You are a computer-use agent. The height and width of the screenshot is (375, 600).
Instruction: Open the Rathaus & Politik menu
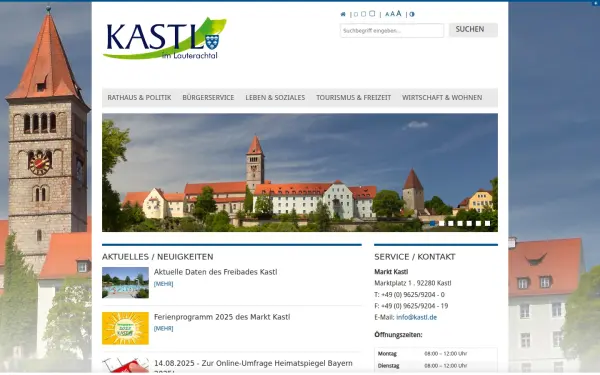[139, 98]
